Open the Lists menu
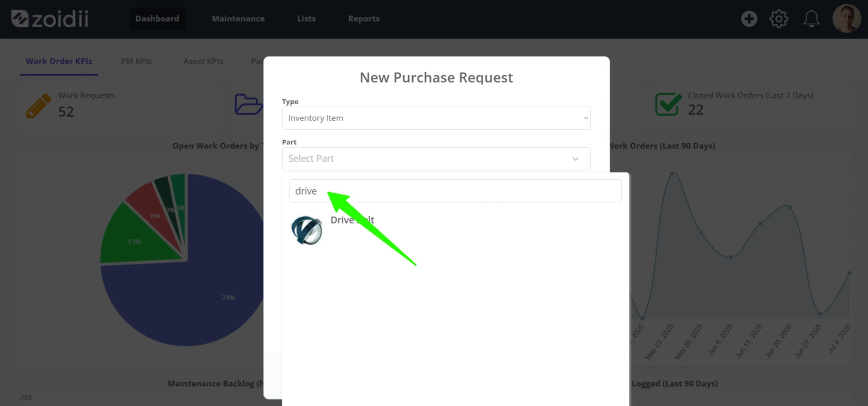The image size is (868, 406). point(307,18)
